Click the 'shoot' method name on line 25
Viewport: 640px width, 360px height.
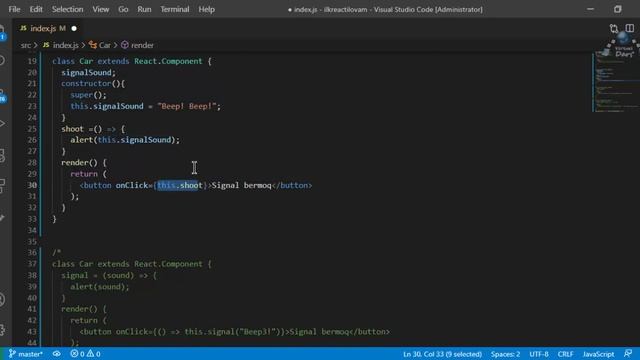coord(72,129)
